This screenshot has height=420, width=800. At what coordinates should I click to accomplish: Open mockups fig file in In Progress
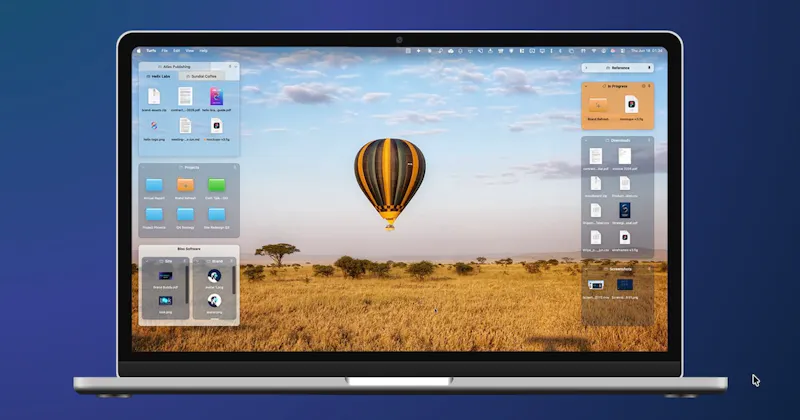tap(631, 105)
